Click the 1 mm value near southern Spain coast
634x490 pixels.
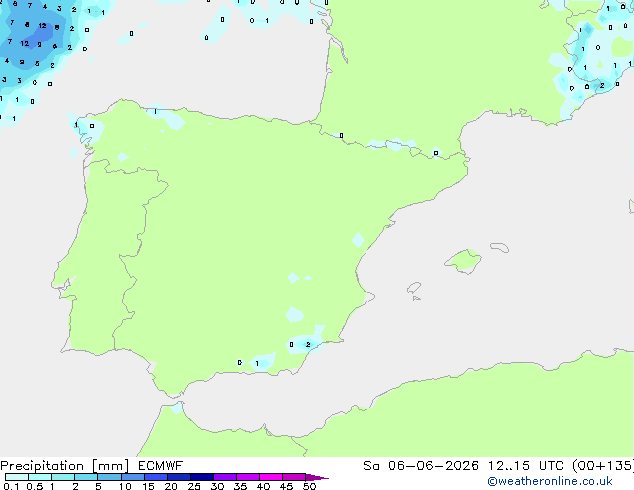(257, 363)
